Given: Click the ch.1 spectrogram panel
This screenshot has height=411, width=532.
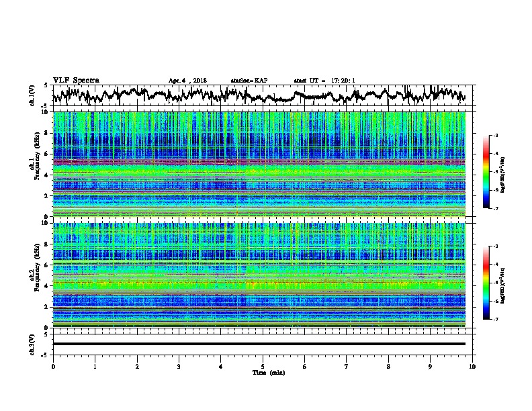Looking at the screenshot, I should point(259,164).
